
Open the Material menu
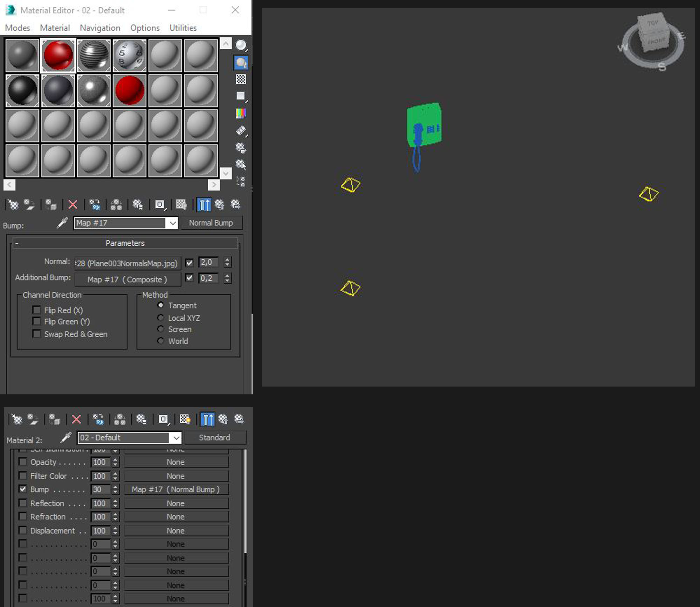click(x=55, y=28)
